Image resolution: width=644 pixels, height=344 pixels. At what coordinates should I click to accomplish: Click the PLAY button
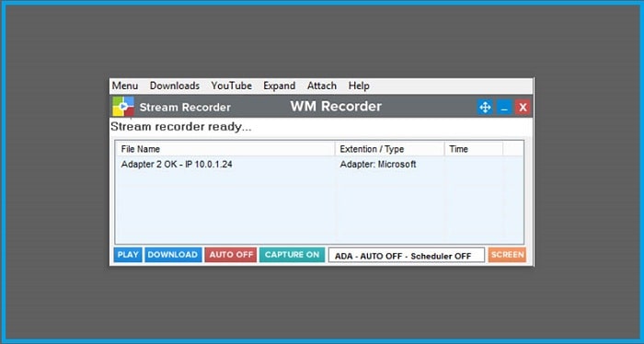click(x=128, y=255)
